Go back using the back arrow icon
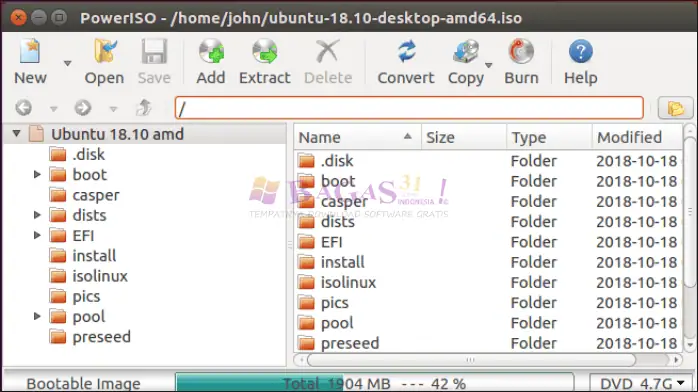698x392 pixels. tap(24, 108)
